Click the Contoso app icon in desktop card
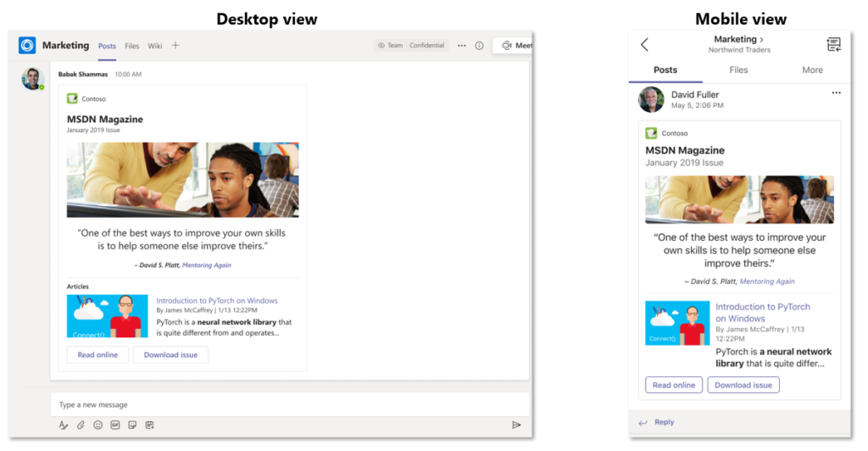The height and width of the screenshot is (451, 868). tap(72, 98)
